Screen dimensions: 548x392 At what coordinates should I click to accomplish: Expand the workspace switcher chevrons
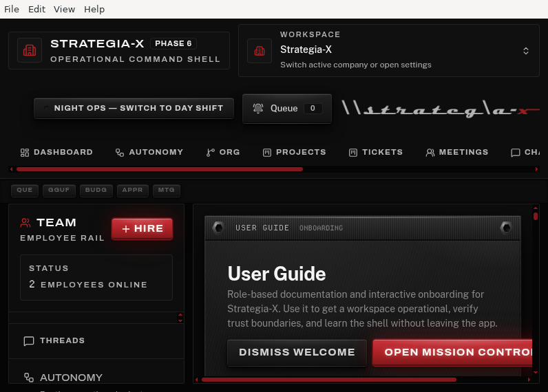coord(526,51)
